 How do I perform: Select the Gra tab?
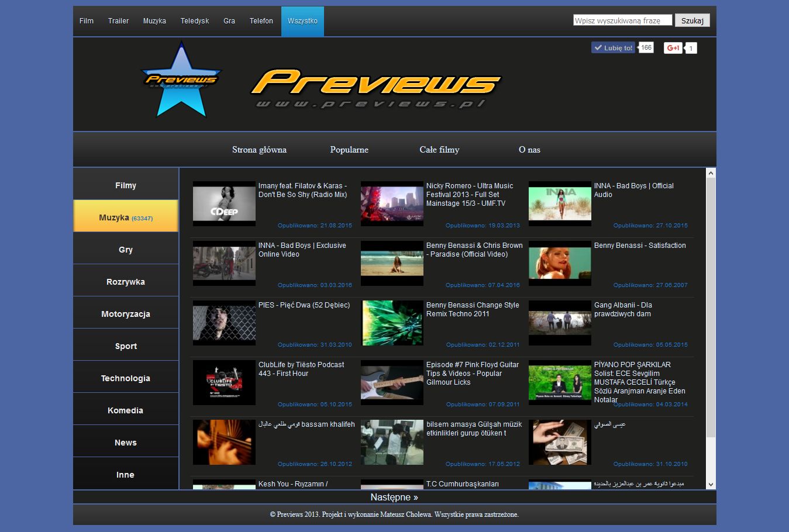point(229,21)
